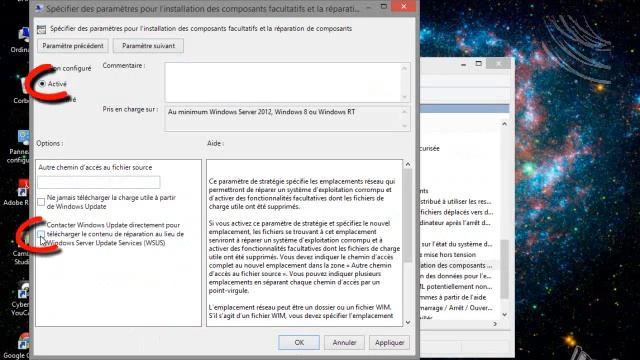Select 'stribué à utiliser les res...' row
640x360 pixels.
[456, 202]
